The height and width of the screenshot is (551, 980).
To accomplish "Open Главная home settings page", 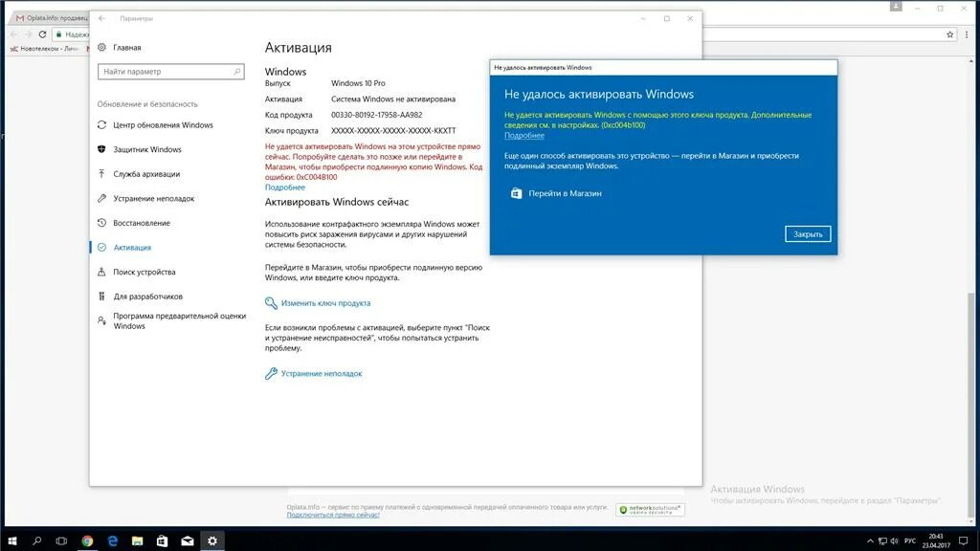I will click(x=127, y=48).
